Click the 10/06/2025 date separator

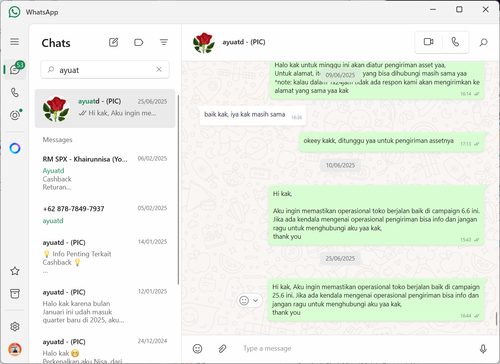340,165
